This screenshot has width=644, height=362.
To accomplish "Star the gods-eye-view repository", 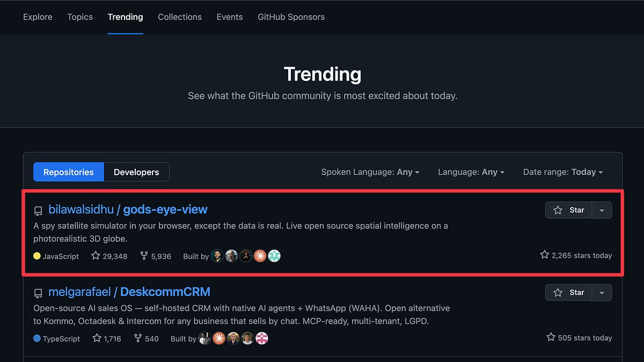I will pos(568,210).
